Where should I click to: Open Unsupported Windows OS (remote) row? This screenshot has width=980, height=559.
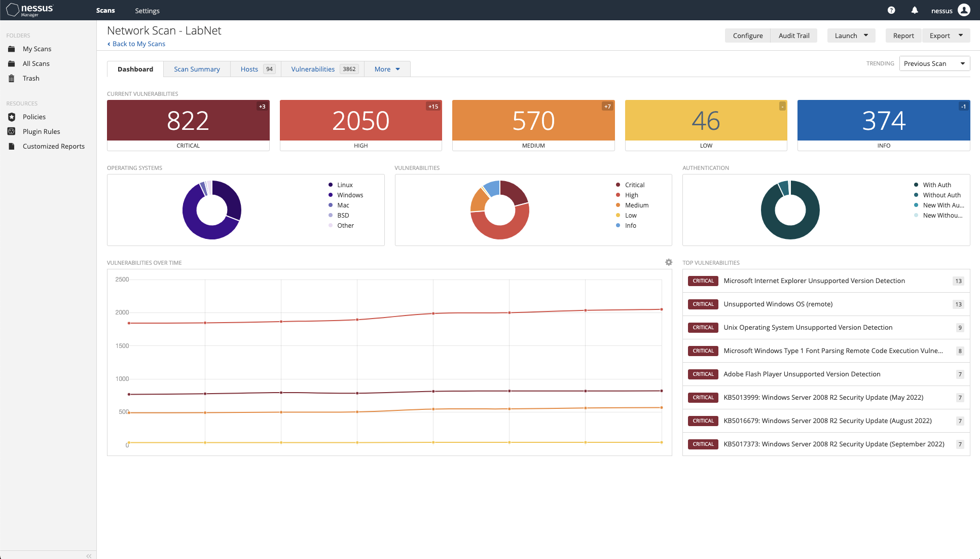[826, 304]
